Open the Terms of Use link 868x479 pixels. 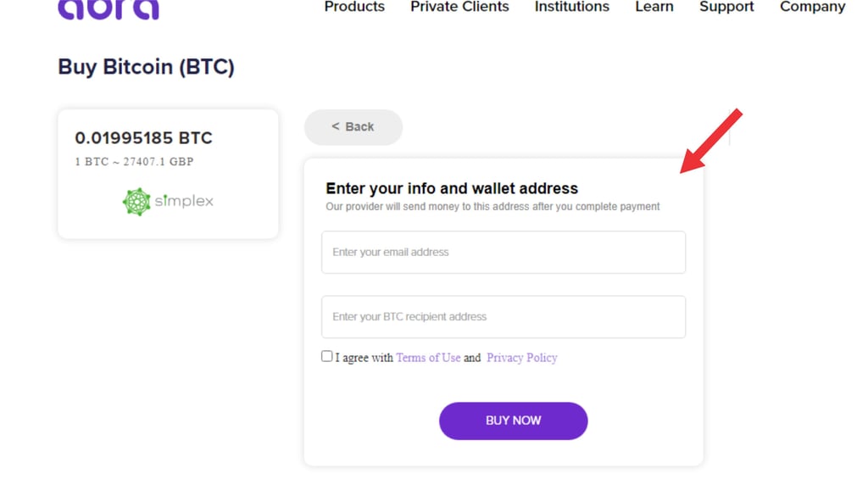click(x=428, y=358)
